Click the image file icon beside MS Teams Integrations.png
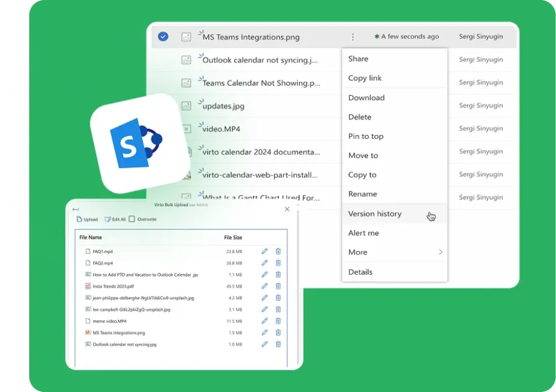The height and width of the screenshot is (392, 556). click(x=186, y=37)
